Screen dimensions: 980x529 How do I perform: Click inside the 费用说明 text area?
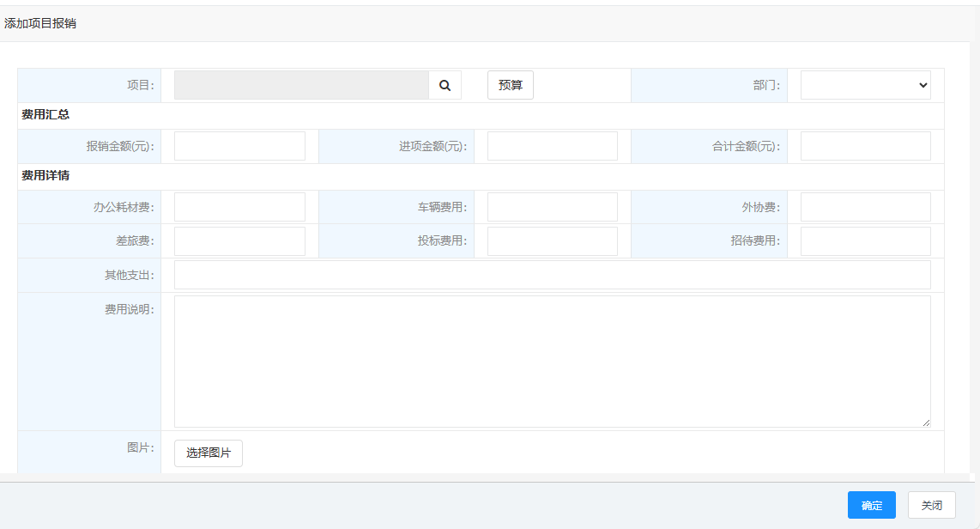point(552,361)
